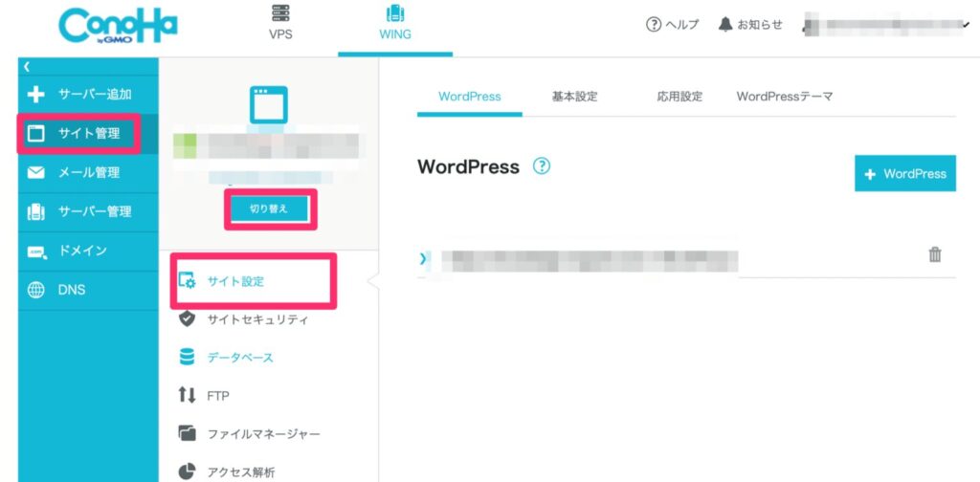Open サイト設定 in the submenu

coord(235,281)
